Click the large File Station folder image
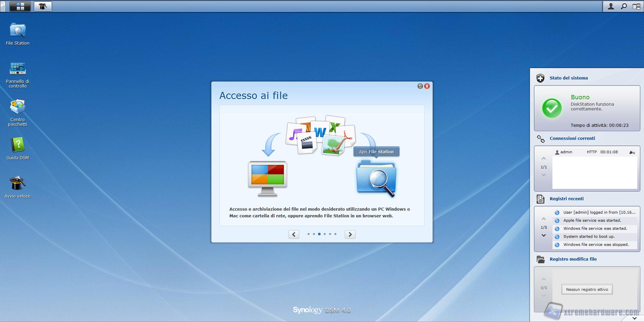The height and width of the screenshot is (322, 644). pos(376,178)
